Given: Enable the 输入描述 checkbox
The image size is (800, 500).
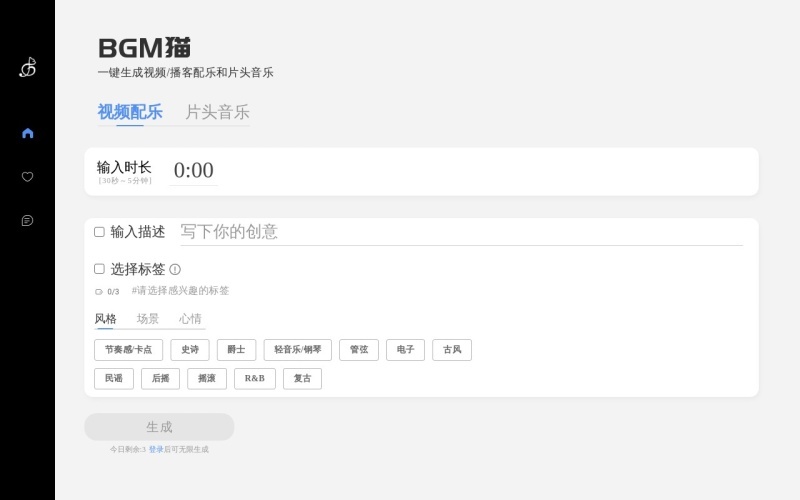Looking at the screenshot, I should [x=99, y=232].
